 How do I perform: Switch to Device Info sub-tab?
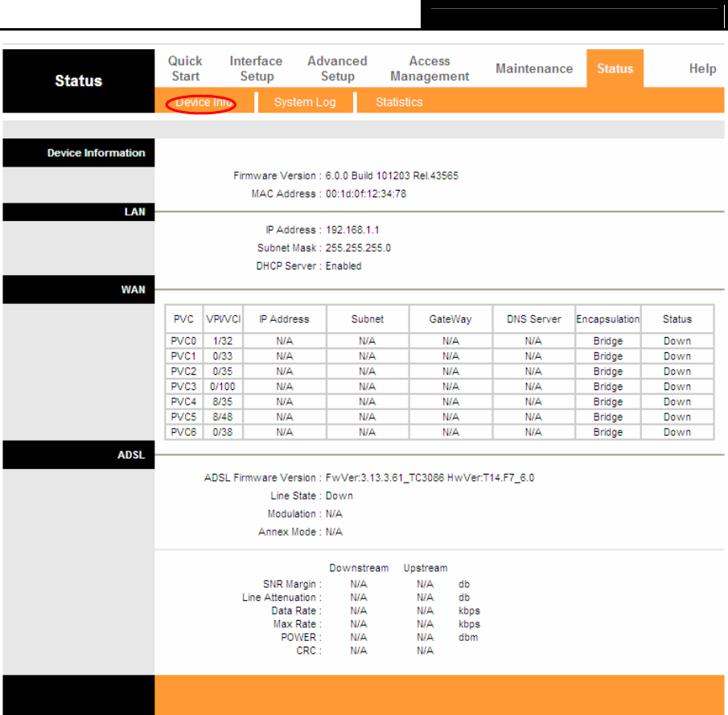(x=201, y=103)
